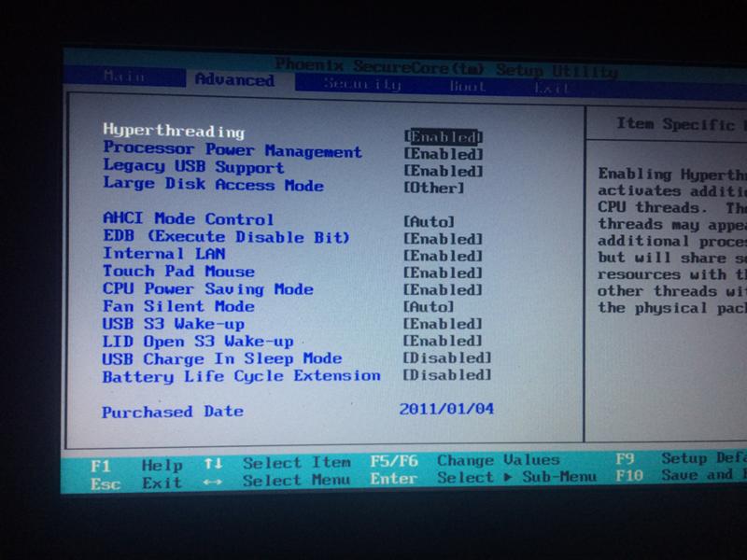Change Large Disk Access Mode Other value
Image resolution: width=747 pixels, height=560 pixels.
coord(434,189)
